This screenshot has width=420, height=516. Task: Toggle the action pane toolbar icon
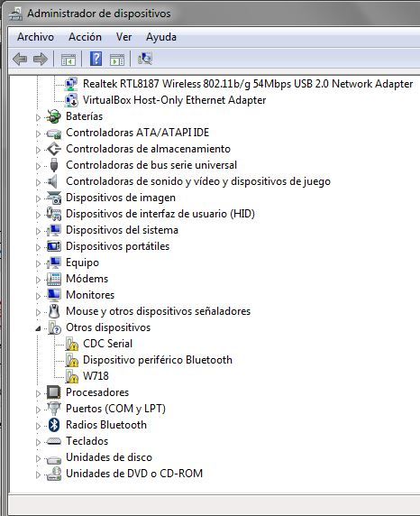click(117, 60)
